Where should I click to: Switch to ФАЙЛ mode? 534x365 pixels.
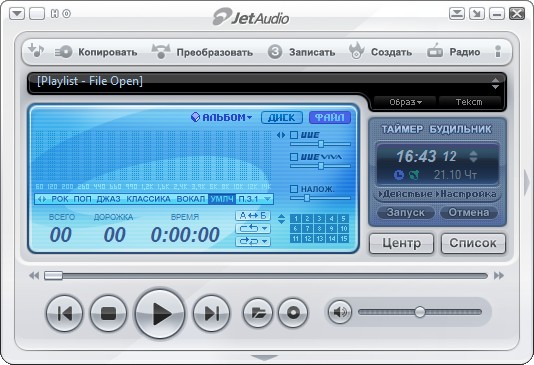[x=330, y=117]
